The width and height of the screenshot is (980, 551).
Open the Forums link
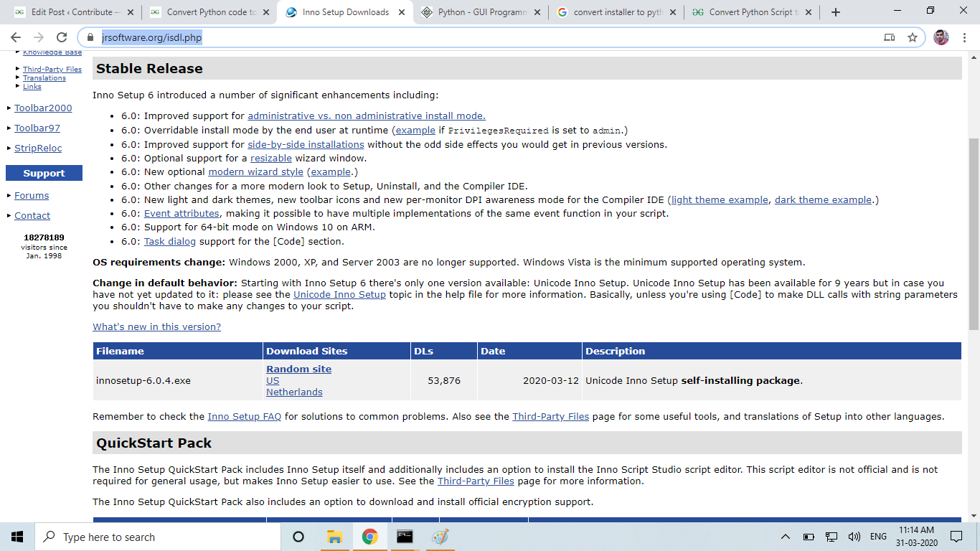point(32,196)
